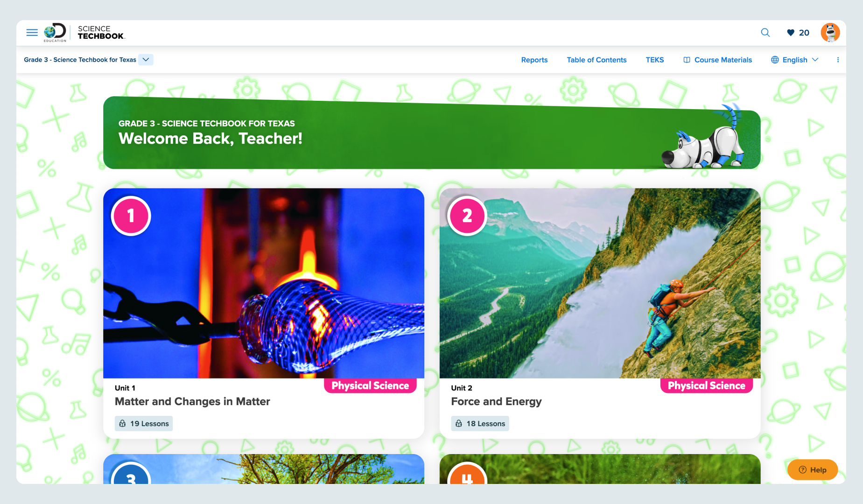Click the favorites count 20
This screenshot has height=504, width=863.
pyautogui.click(x=804, y=33)
